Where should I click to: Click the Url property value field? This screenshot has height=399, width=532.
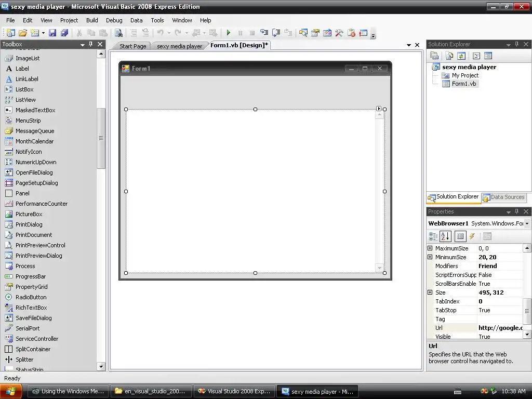pos(500,328)
